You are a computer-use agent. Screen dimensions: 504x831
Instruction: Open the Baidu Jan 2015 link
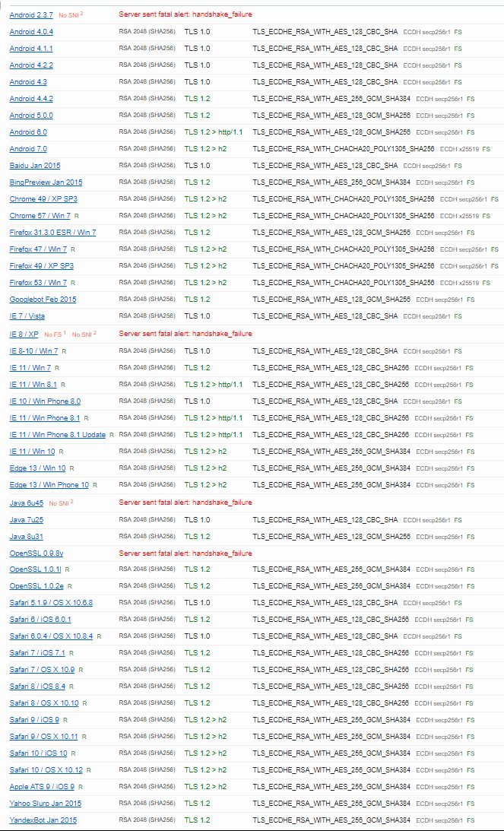pyautogui.click(x=35, y=165)
